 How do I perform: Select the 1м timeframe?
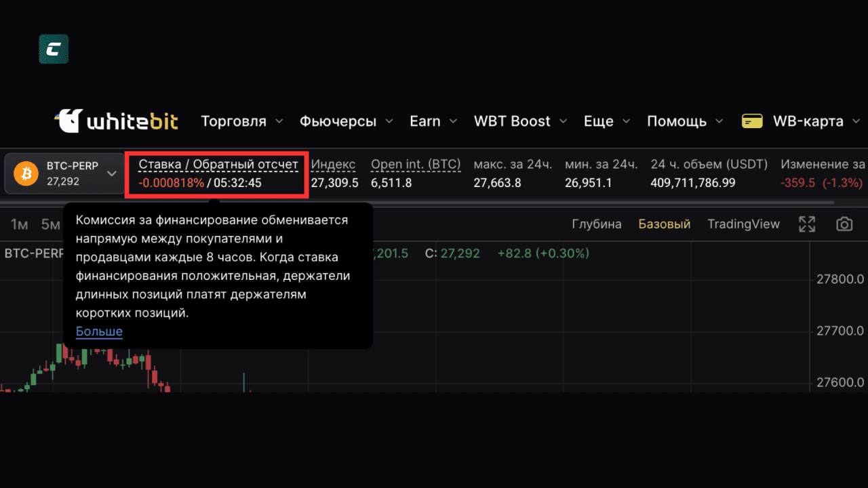coord(19,224)
